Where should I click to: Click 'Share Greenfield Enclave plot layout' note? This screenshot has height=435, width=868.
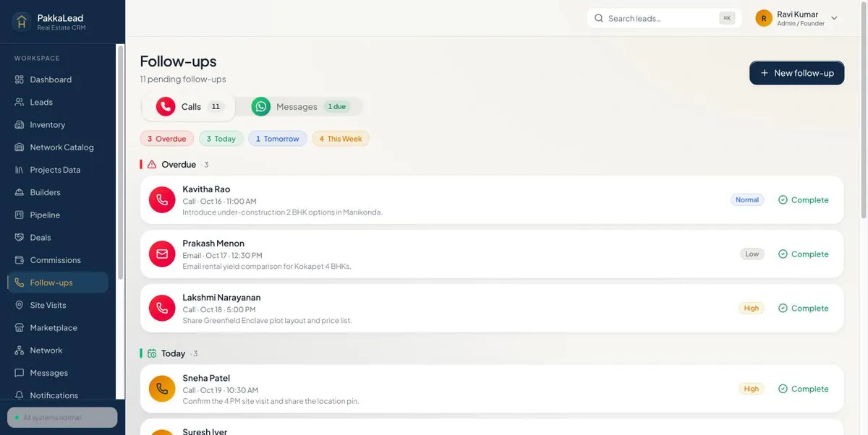267,321
